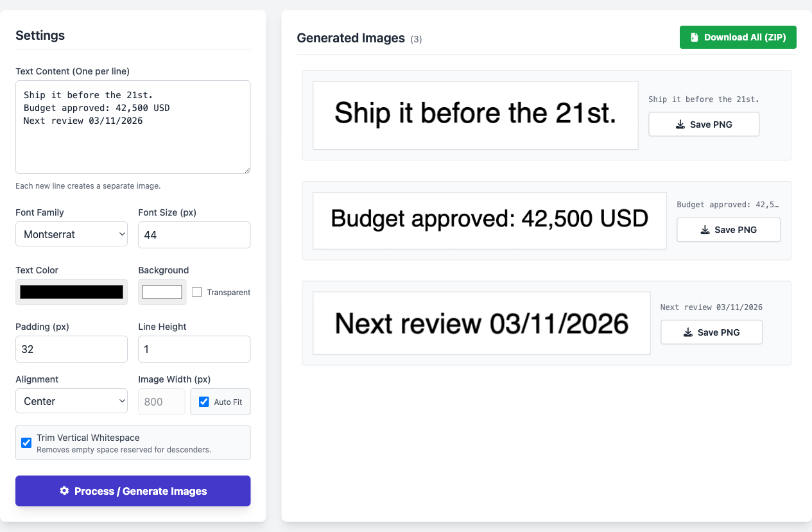This screenshot has width=812, height=532.
Task: Focus the Font Size input field
Action: 194,235
